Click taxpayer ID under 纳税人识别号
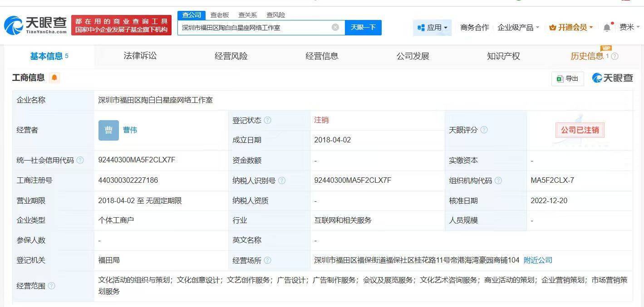Viewport: 644px width, 307px height. (x=353, y=180)
